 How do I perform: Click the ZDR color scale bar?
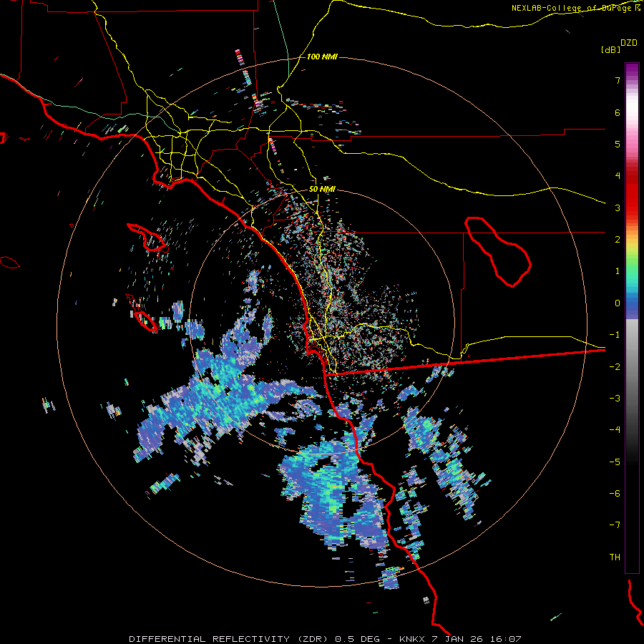point(632,318)
